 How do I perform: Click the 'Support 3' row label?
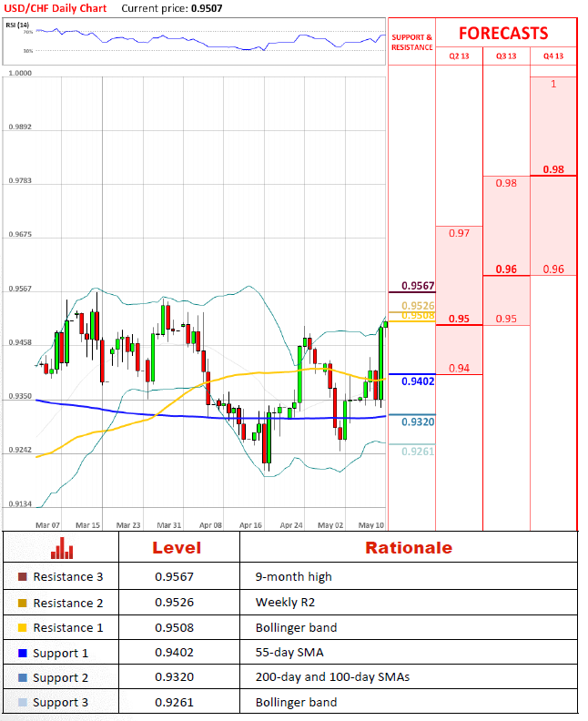(x=60, y=703)
